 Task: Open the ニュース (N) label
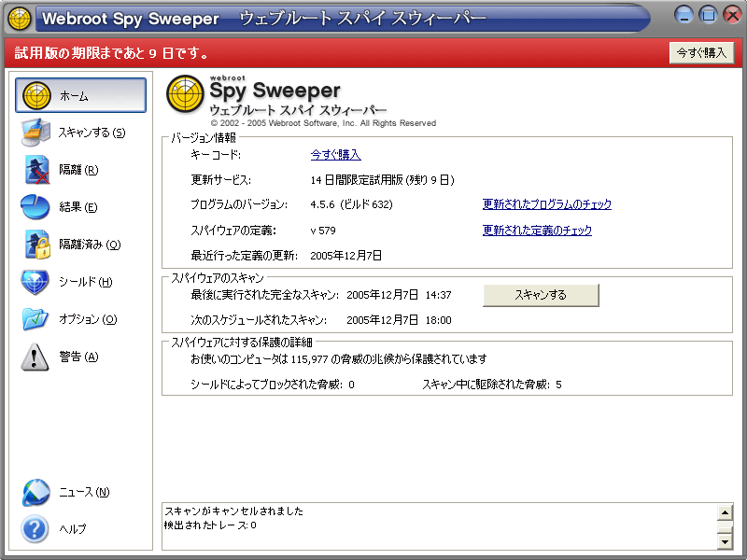(x=84, y=492)
